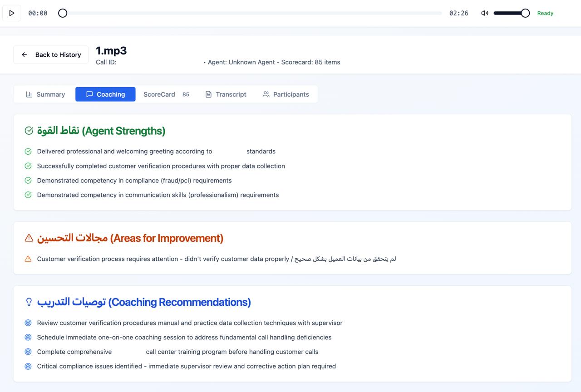Switch to the ScoreCard tab

click(159, 94)
